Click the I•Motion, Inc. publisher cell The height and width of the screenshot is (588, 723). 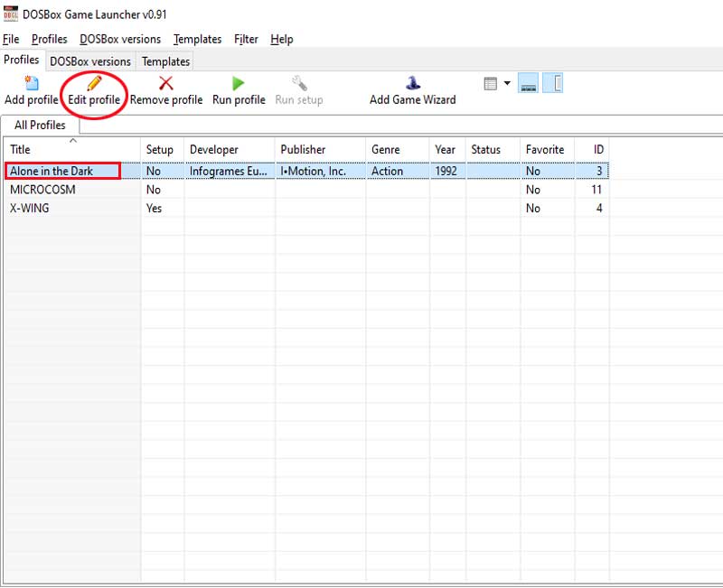pyautogui.click(x=320, y=171)
